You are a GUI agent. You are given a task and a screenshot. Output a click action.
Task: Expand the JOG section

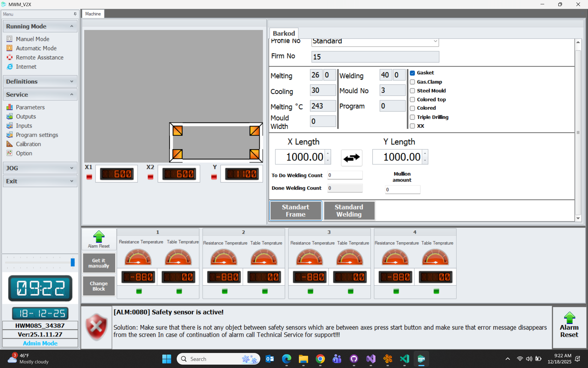40,168
